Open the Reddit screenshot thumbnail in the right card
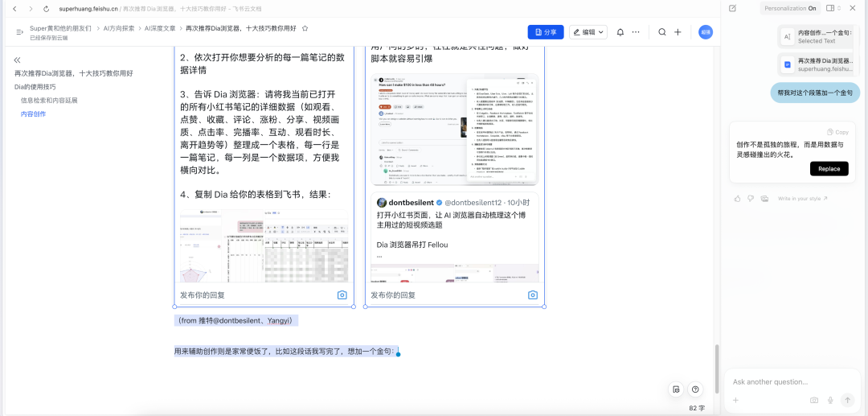This screenshot has width=868, height=416. click(x=454, y=130)
